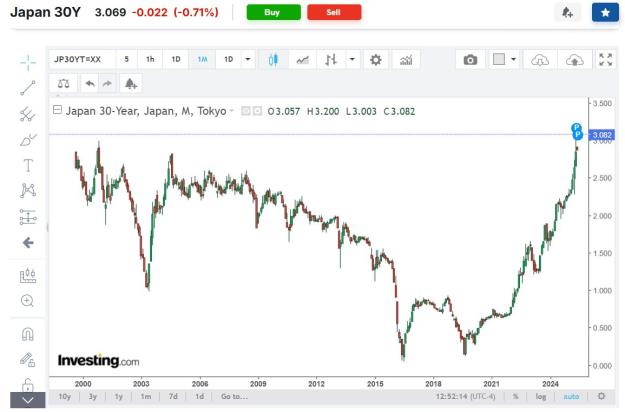Expand the bar style dropdown arrow
The height and width of the screenshot is (412, 625).
[352, 59]
